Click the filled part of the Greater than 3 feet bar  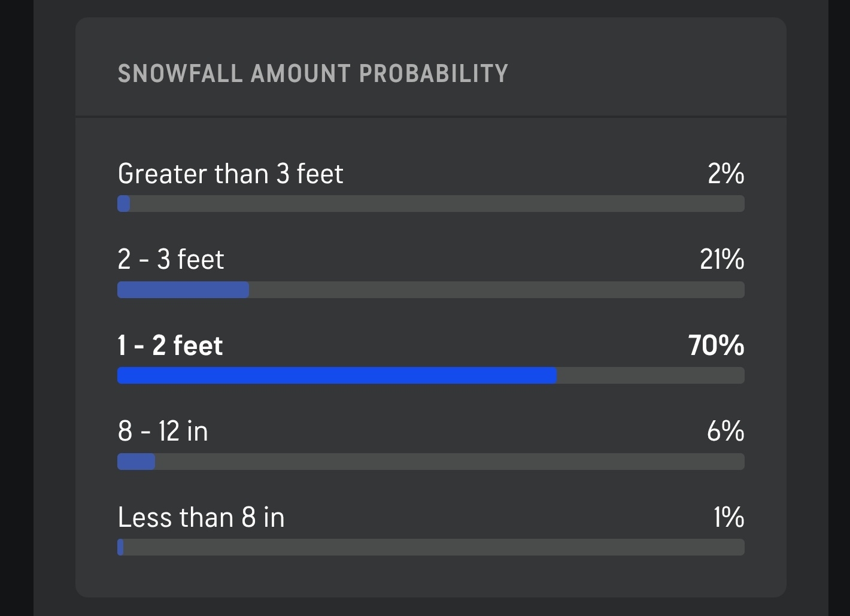[x=124, y=204]
